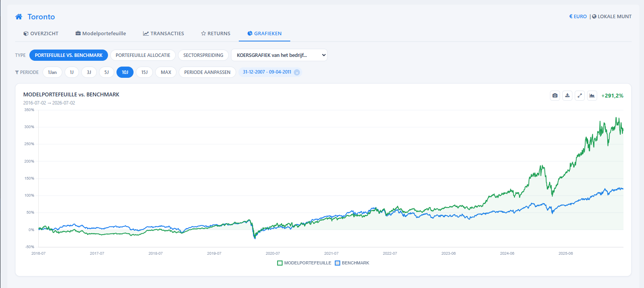Viewport: 644px width, 288px height.
Task: Click the filter icon next to PERIODE
Action: coord(17,72)
